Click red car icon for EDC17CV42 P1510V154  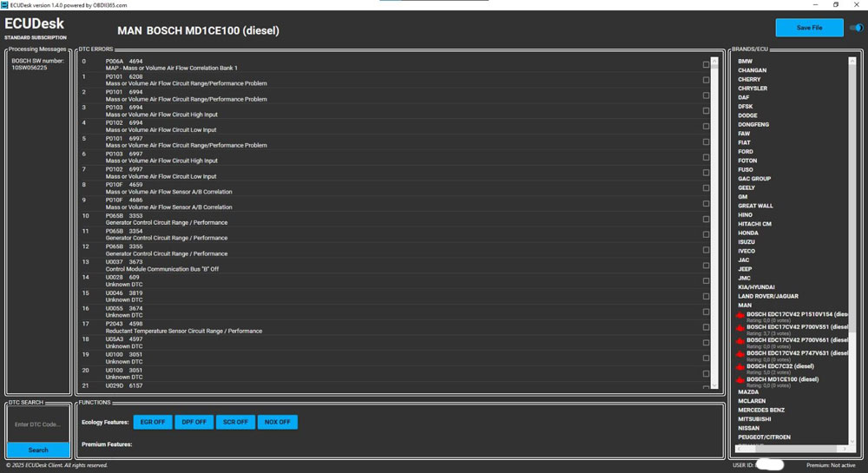pos(740,315)
